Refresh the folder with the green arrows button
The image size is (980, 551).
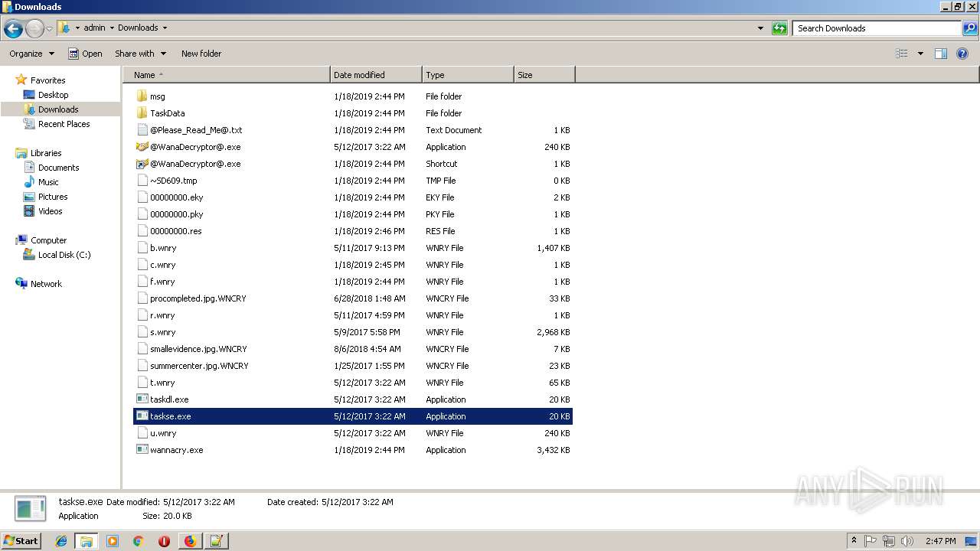(779, 28)
